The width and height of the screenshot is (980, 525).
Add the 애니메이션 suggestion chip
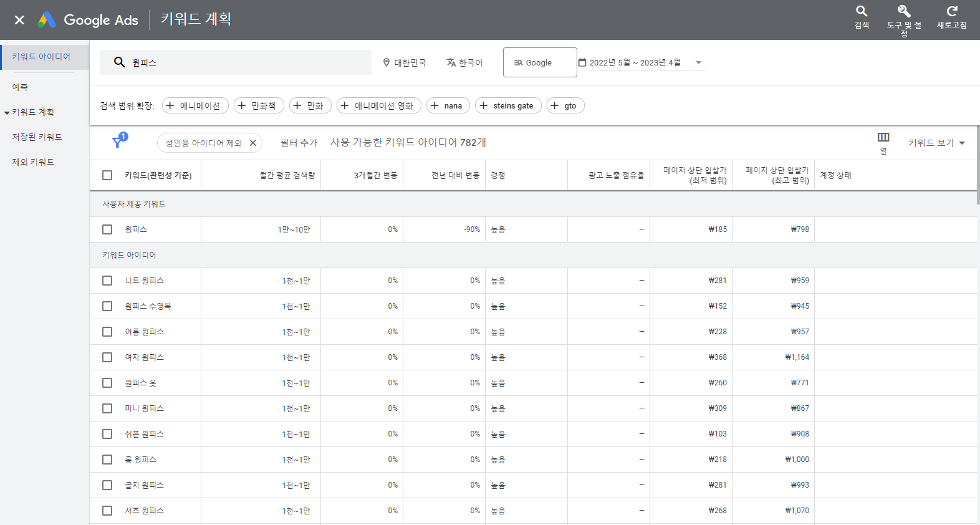tap(195, 105)
